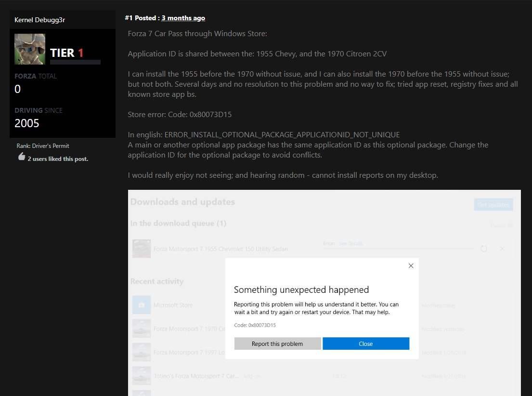This screenshot has height=396, width=532.
Task: Click the 'Rank: Driver's Permit' text
Action: (43, 145)
